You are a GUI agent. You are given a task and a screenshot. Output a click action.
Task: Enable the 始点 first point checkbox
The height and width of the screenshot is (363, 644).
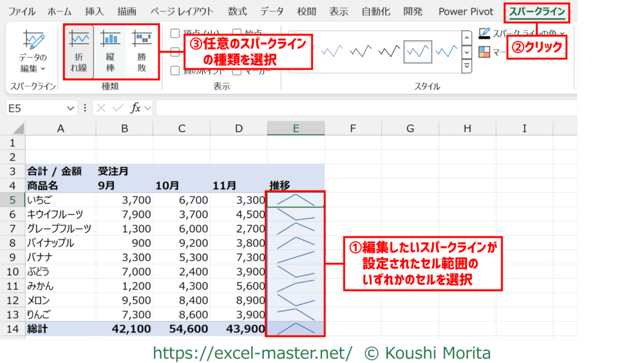pos(237,34)
